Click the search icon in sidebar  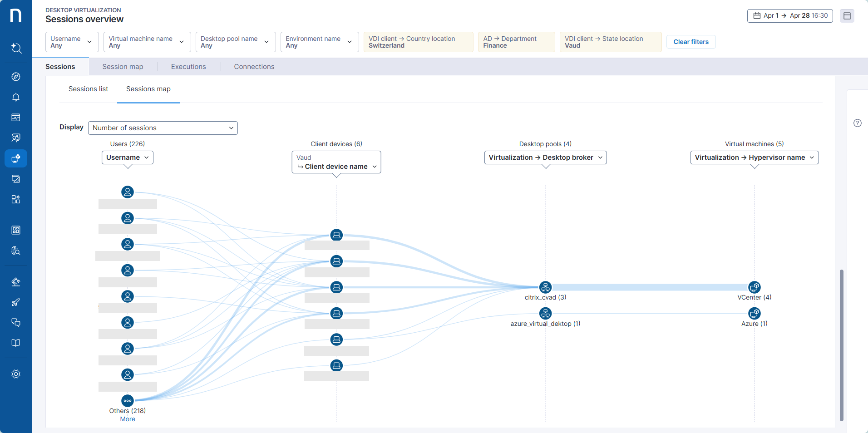click(x=16, y=48)
